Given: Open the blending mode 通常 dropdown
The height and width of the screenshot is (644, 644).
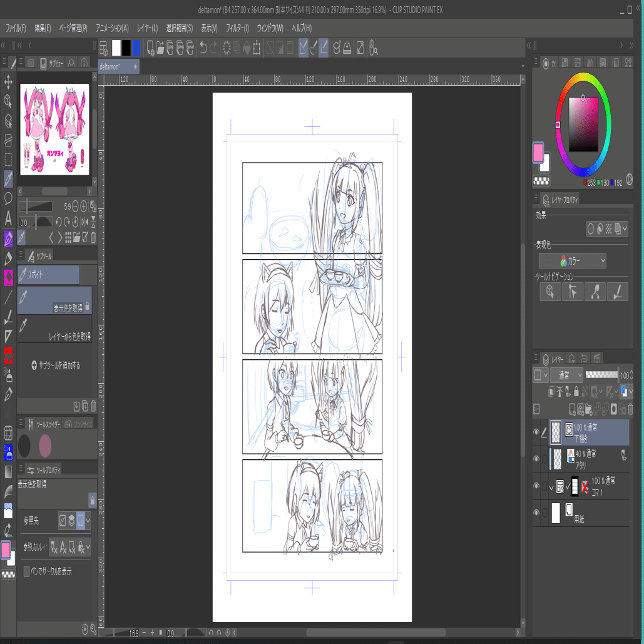Looking at the screenshot, I should [x=568, y=374].
